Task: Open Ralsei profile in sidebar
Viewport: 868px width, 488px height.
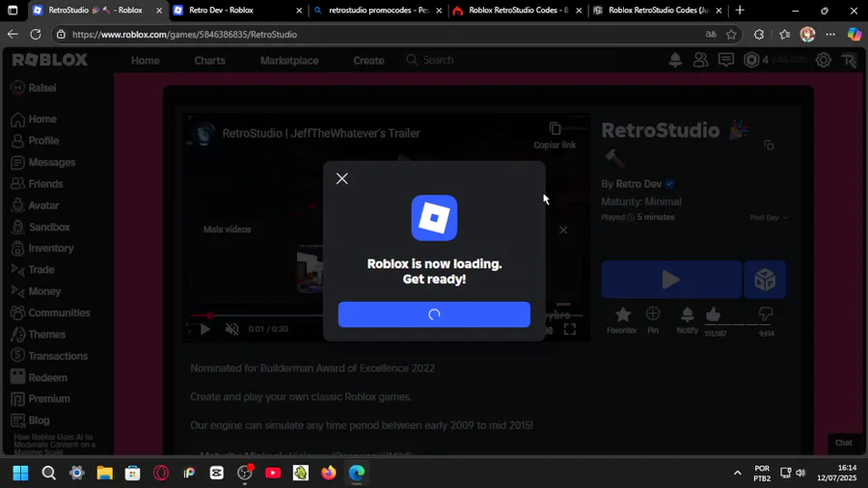Action: click(35, 88)
